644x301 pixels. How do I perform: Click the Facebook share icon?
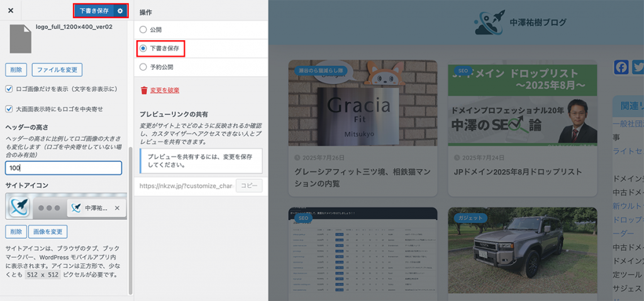621,67
